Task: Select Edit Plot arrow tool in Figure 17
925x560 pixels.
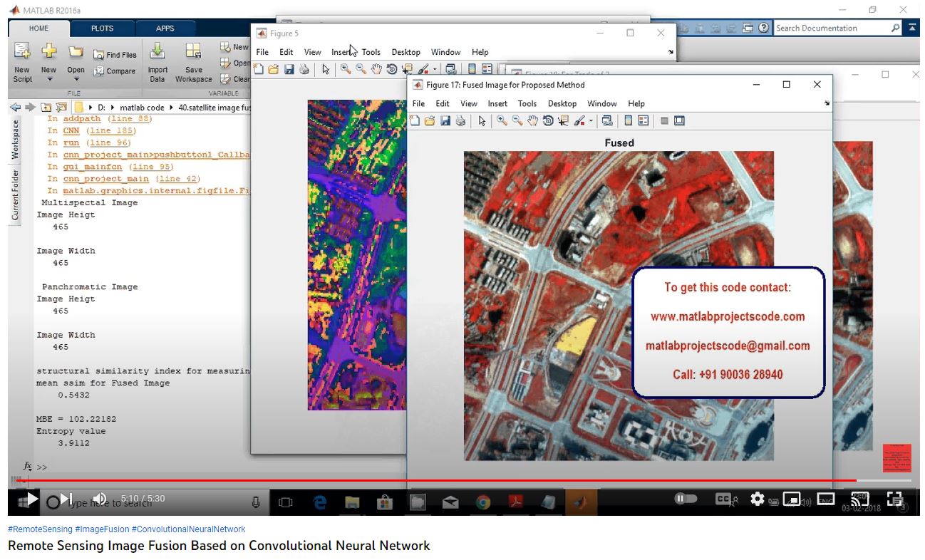Action: (x=482, y=121)
